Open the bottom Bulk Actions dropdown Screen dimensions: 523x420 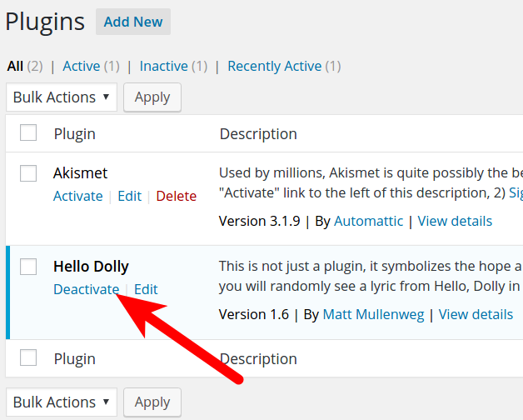click(x=62, y=402)
